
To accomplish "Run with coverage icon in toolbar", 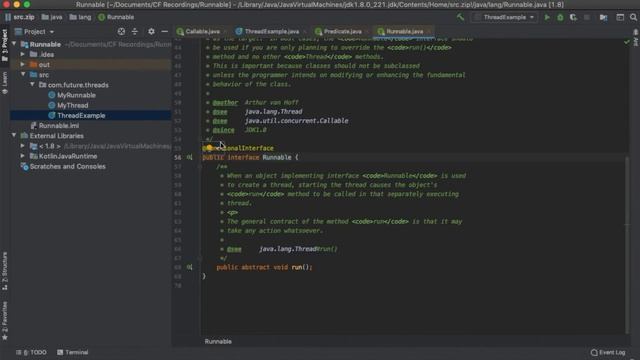I will 573,17.
